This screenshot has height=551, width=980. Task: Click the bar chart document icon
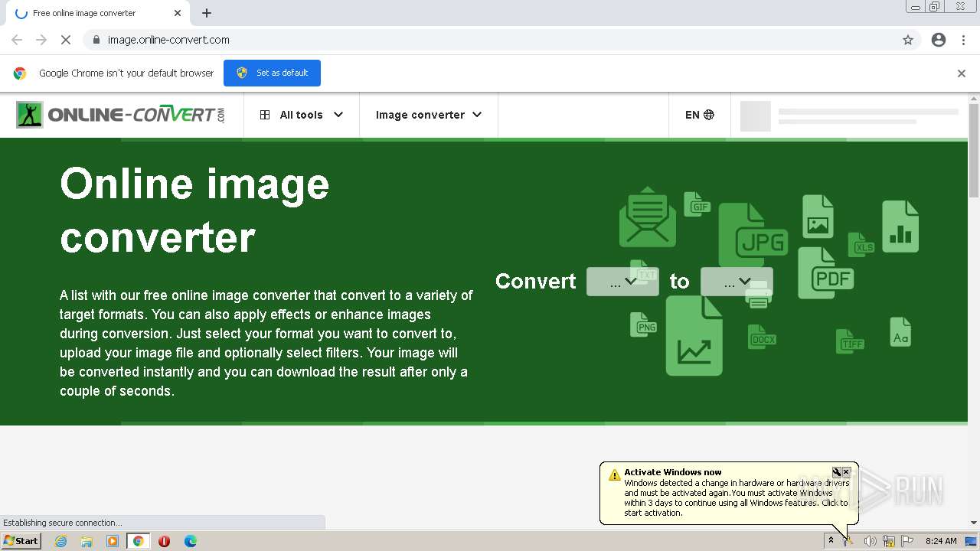tap(900, 227)
